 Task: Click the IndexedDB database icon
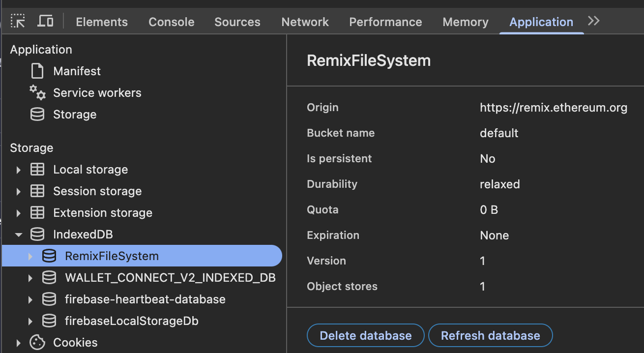37,235
